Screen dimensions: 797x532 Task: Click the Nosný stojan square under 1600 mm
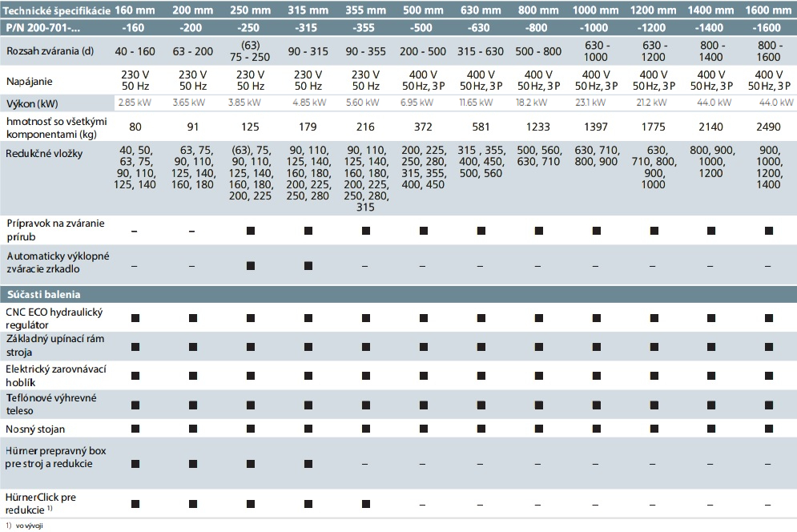(768, 429)
